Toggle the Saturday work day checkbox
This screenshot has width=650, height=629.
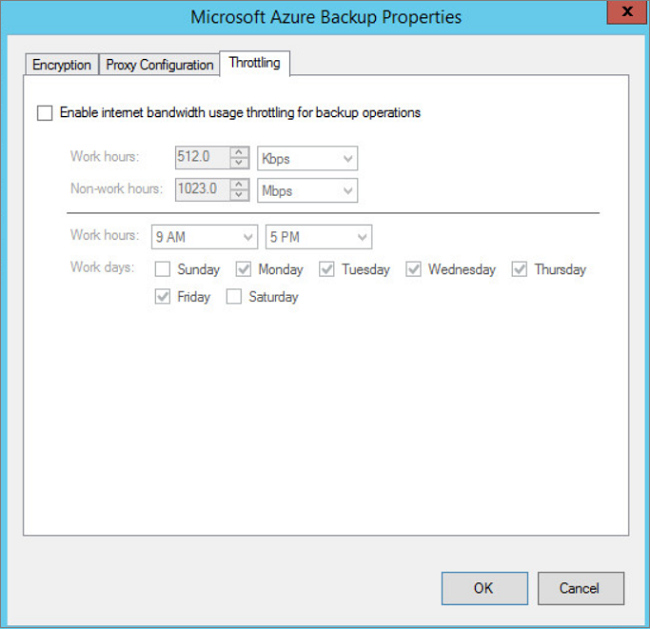[234, 297]
